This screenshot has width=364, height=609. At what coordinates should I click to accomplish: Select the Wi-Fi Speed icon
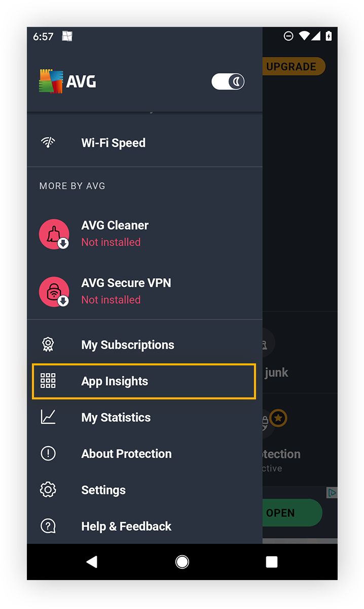(x=48, y=142)
